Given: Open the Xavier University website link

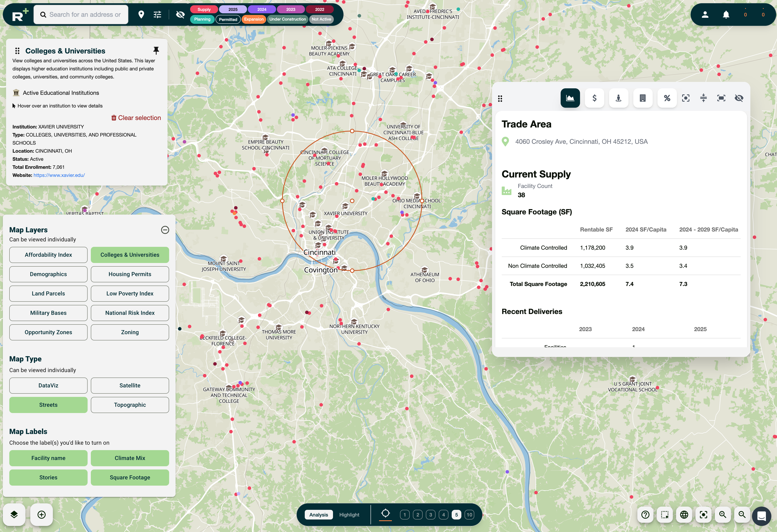Looking at the screenshot, I should pyautogui.click(x=59, y=175).
